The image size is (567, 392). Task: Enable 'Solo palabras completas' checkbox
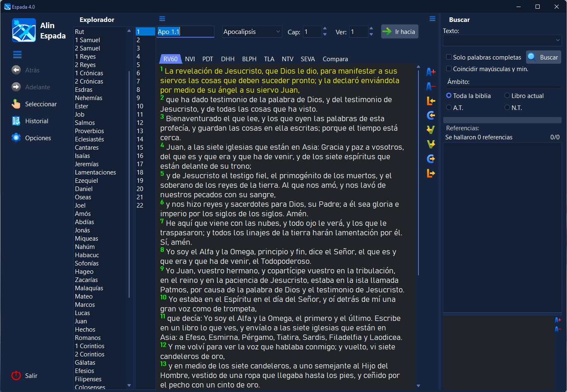[449, 57]
